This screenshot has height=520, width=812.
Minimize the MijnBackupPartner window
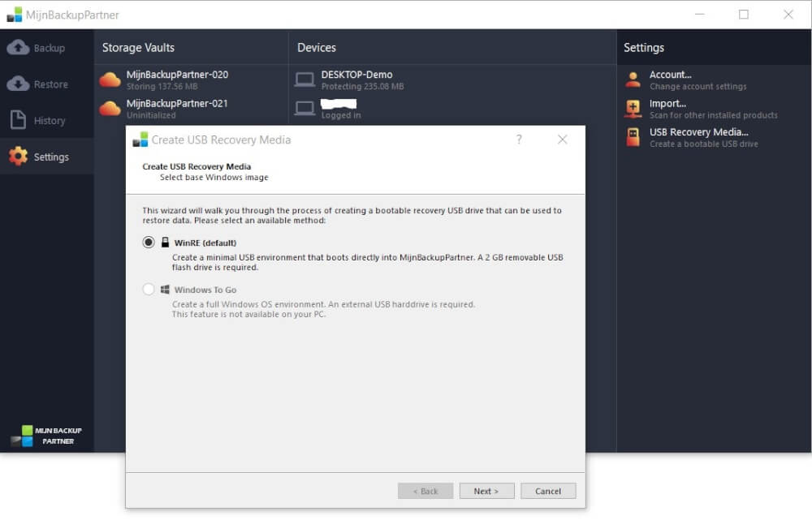click(x=700, y=15)
